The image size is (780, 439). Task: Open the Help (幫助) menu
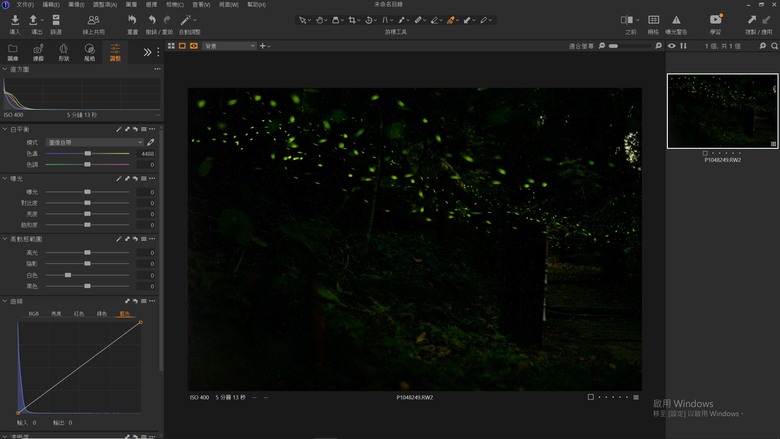[256, 4]
